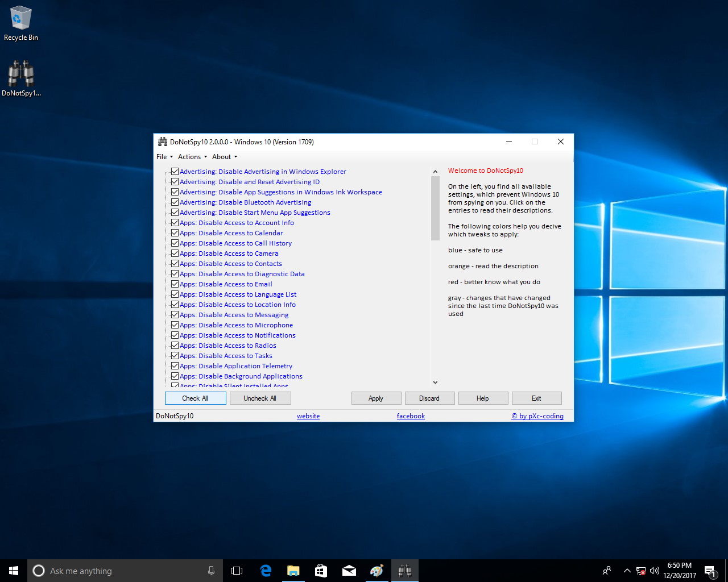This screenshot has width=728, height=582.
Task: Toggle Disable Access to Camera checkbox
Action: point(175,253)
